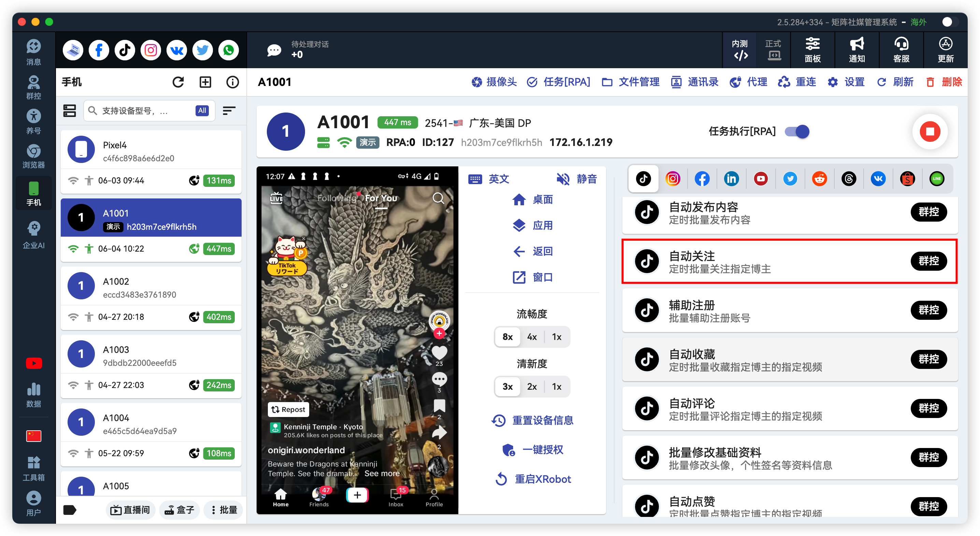Click the add device plus icon
Viewport: 980px width, 536px height.
coord(205,82)
